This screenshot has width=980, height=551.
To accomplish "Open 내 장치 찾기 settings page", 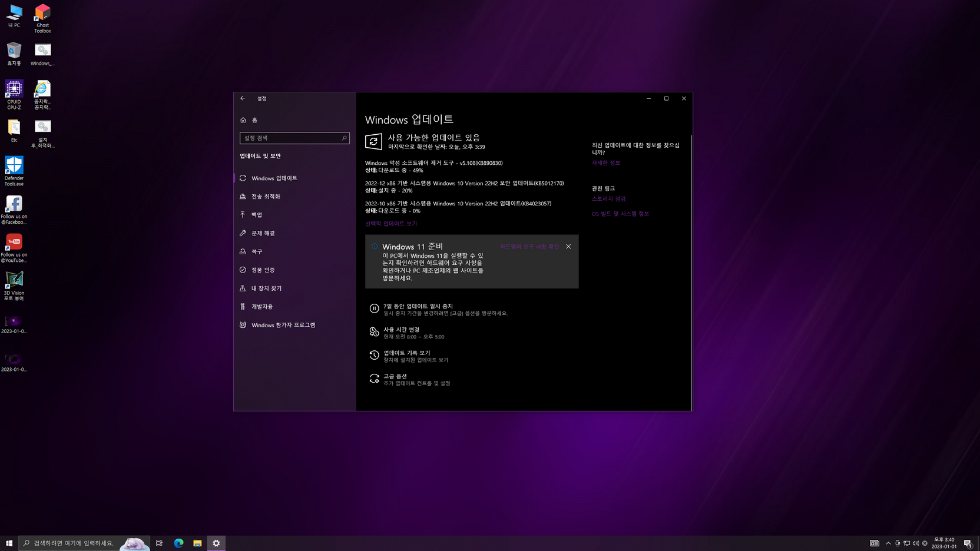I will (x=294, y=288).
